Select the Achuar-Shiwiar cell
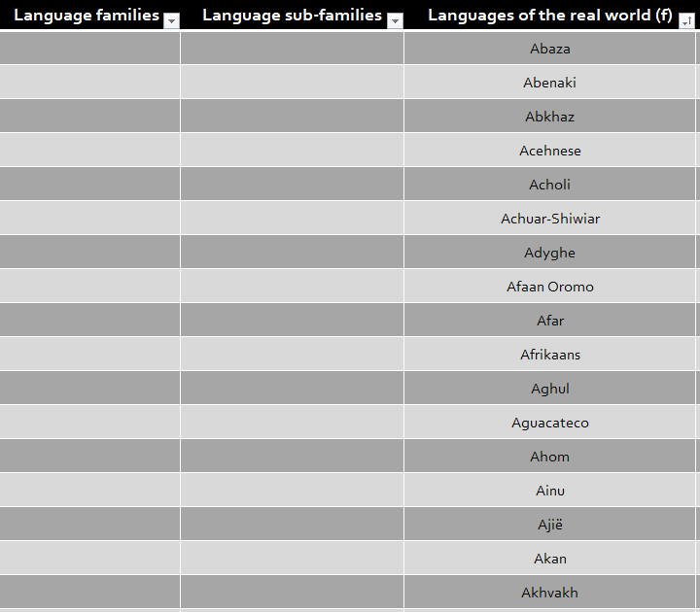Image resolution: width=700 pixels, height=612 pixels. [549, 219]
